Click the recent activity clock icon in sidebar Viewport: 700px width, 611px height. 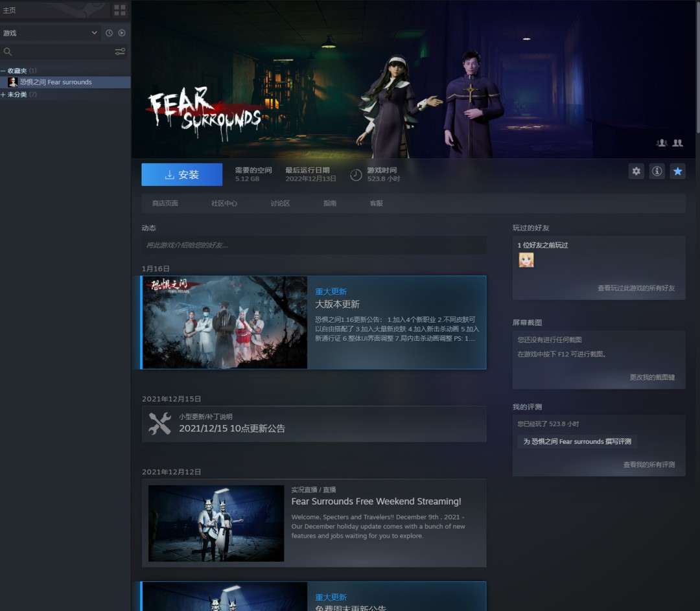coord(109,33)
